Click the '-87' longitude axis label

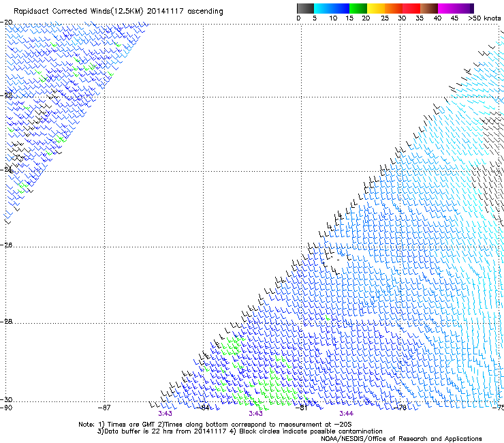[104, 408]
